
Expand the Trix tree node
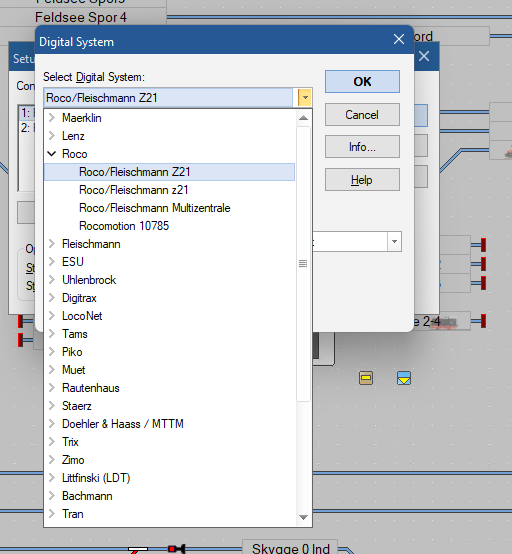(x=52, y=442)
